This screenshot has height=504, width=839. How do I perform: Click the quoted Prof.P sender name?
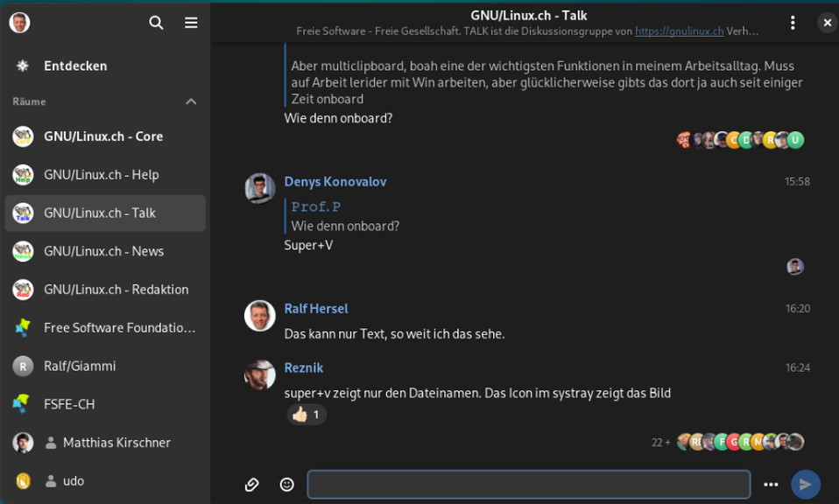[315, 206]
